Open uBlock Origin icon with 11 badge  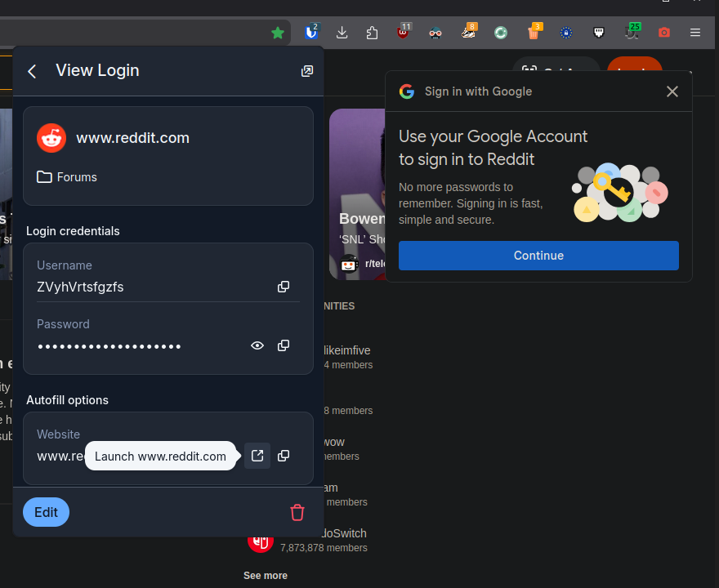[x=404, y=31]
